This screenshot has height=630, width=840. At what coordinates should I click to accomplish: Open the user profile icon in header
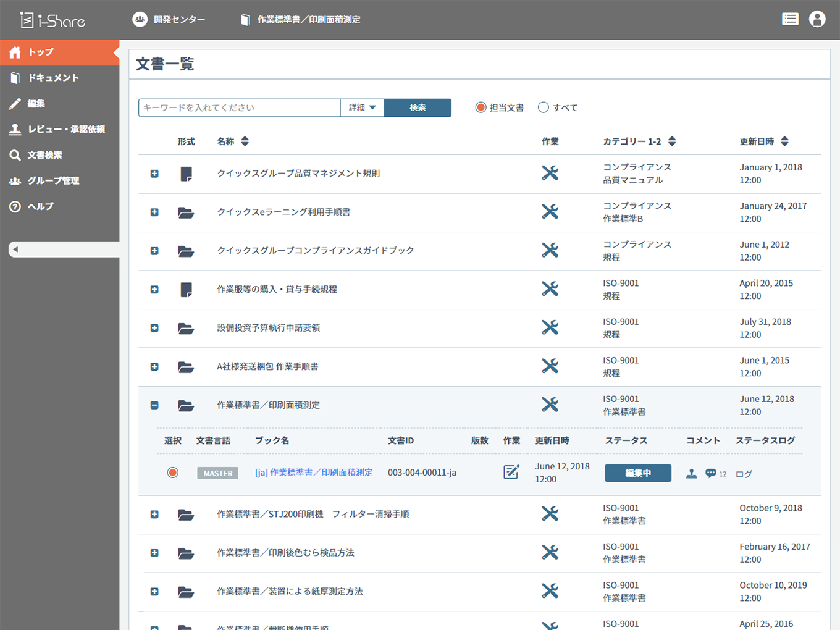(x=817, y=19)
